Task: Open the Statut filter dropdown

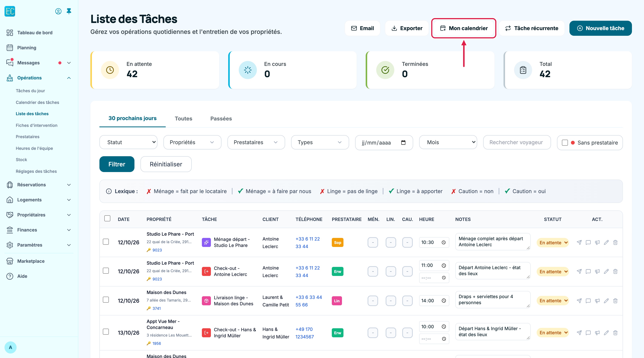Action: point(128,142)
